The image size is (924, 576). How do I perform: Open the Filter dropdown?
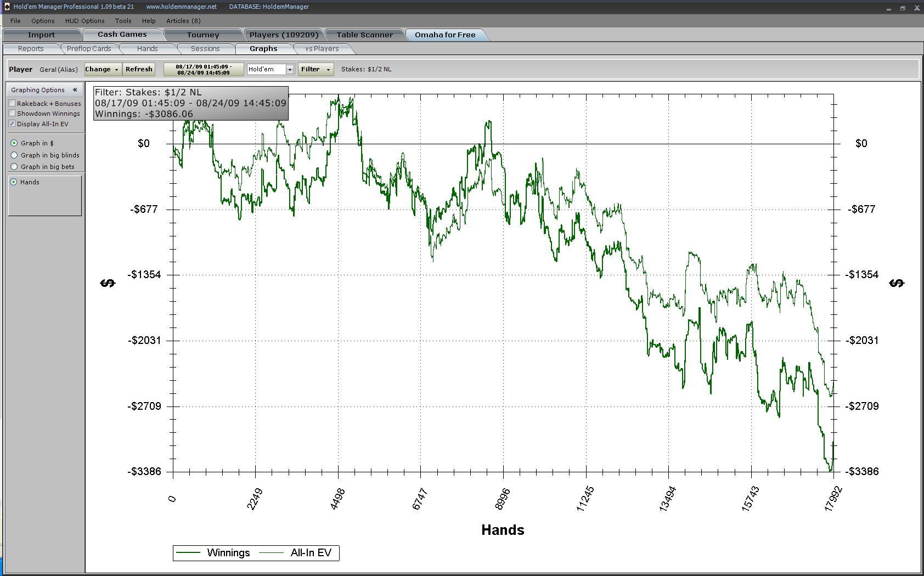315,69
